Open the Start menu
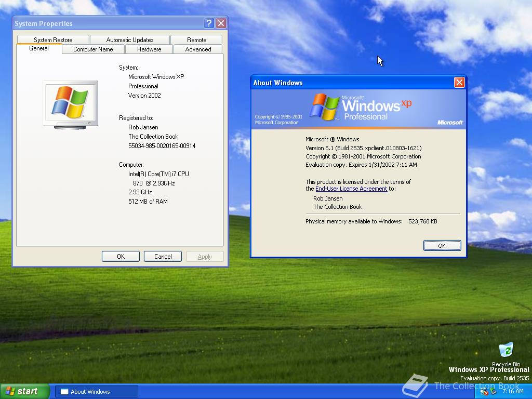This screenshot has width=532, height=399. point(24,391)
